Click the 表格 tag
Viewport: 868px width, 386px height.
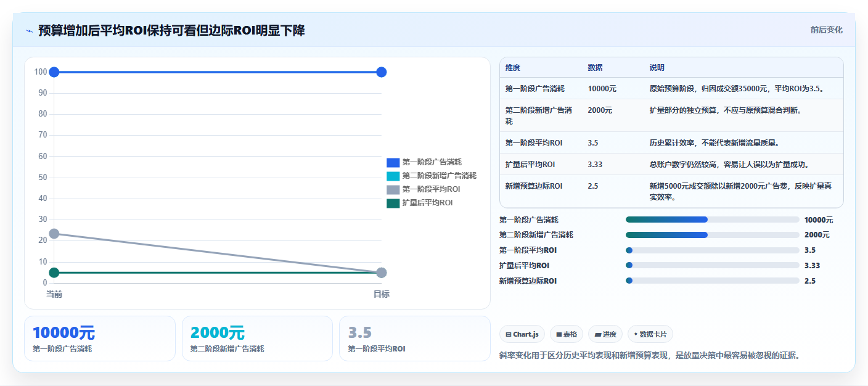tap(567, 334)
